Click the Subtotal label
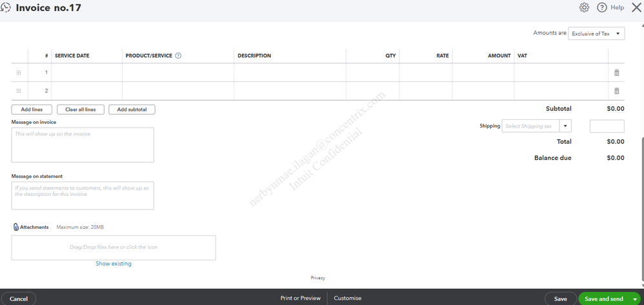644x305 pixels. coord(559,109)
